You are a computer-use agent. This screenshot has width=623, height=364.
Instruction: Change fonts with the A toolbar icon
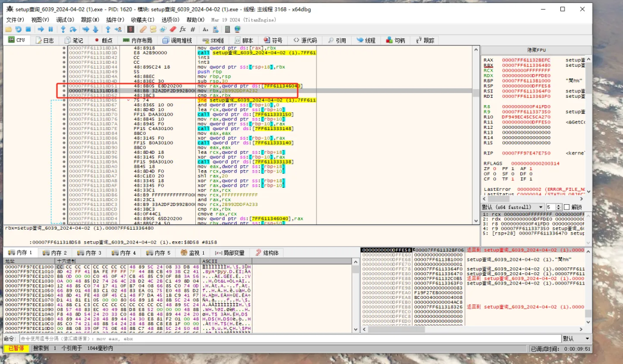(206, 29)
